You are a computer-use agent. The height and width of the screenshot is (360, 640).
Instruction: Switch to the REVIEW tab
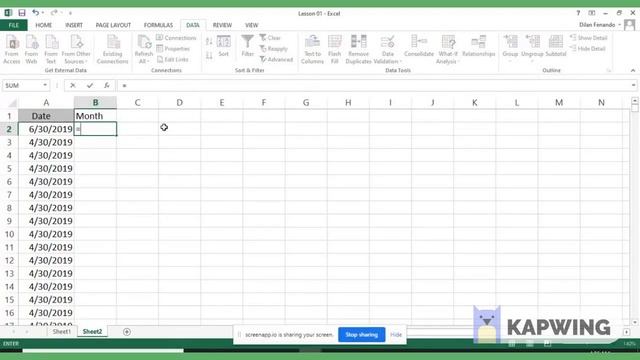click(x=222, y=25)
